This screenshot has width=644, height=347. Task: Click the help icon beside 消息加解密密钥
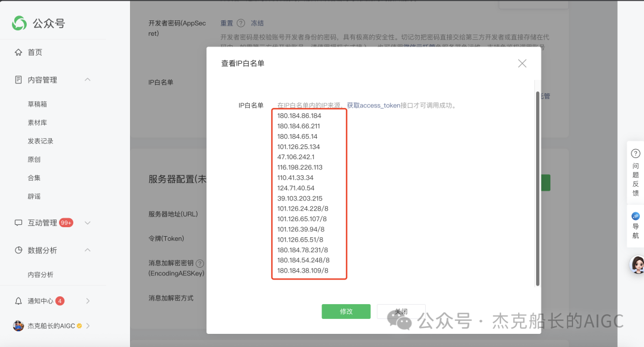point(200,263)
